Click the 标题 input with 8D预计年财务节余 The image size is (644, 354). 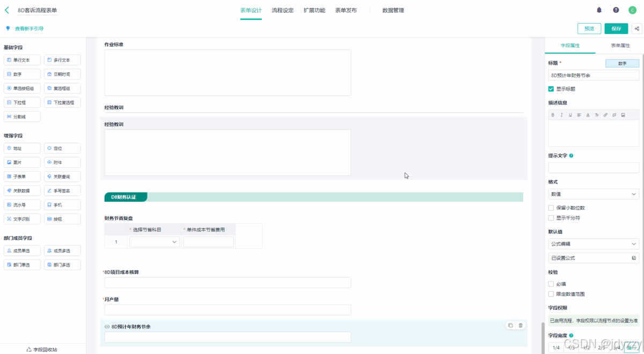click(x=594, y=76)
